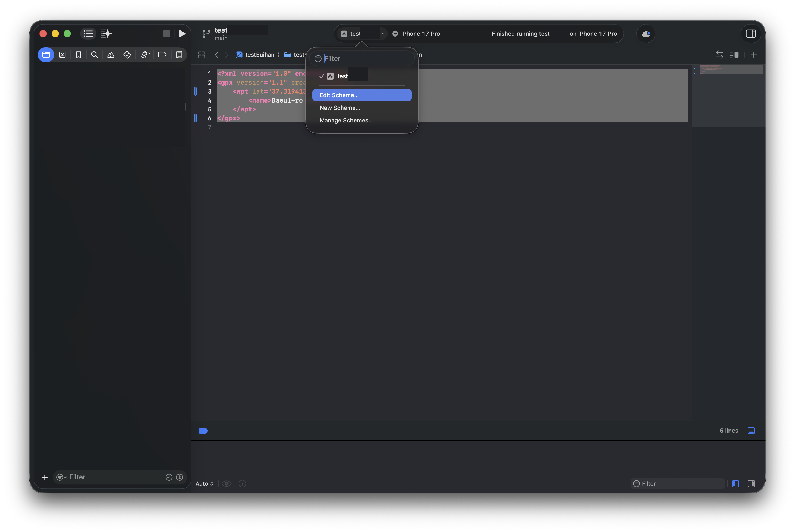Click the Quick Look eye icon
Viewport: 795px width, 532px height.
[227, 483]
